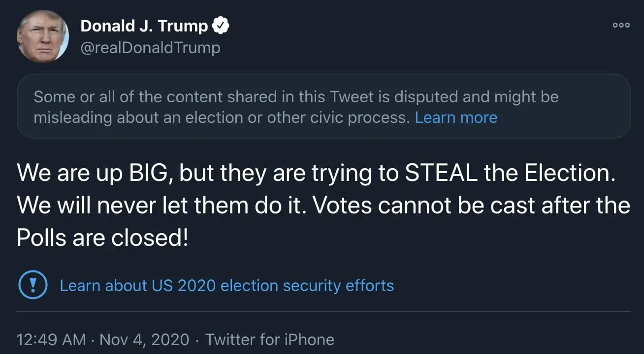644x354 pixels.
Task: Click the blue verified badge icon
Action: (x=220, y=26)
